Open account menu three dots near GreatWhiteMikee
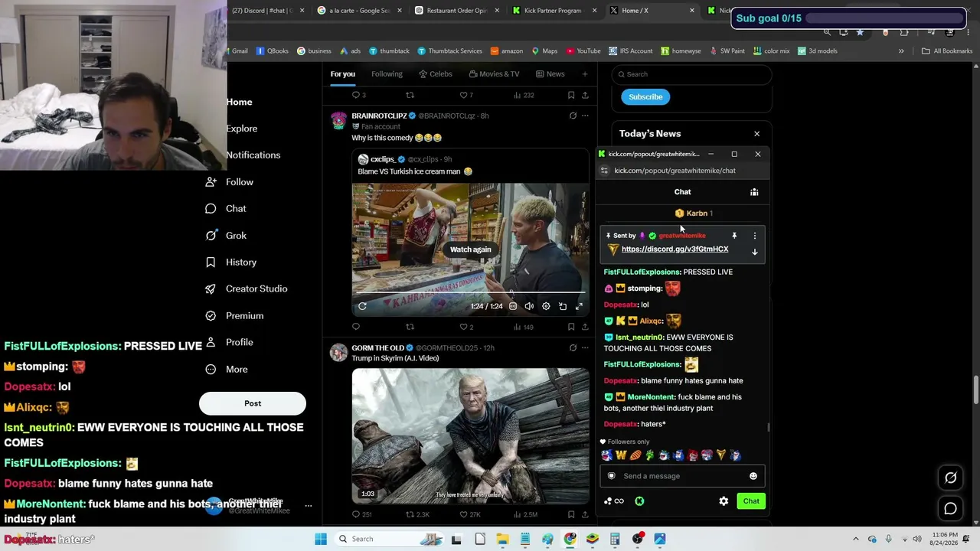Viewport: 980px width, 551px height. point(309,506)
